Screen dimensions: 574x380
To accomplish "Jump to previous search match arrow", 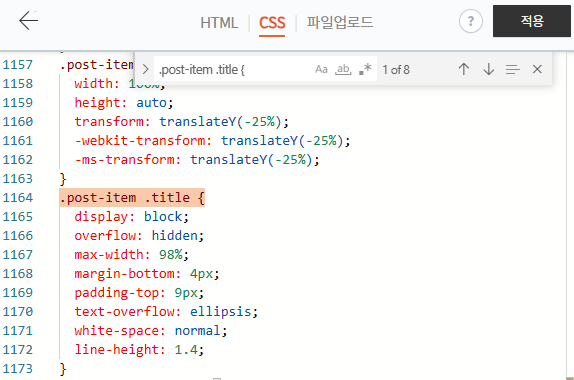I will coord(464,69).
